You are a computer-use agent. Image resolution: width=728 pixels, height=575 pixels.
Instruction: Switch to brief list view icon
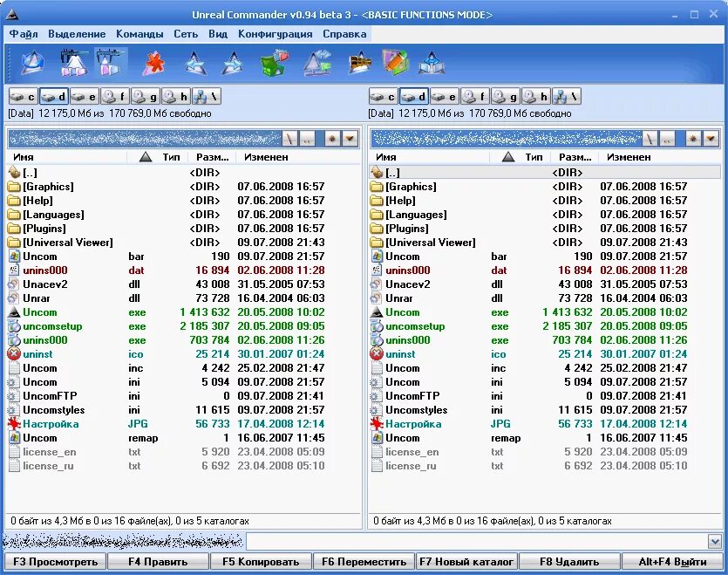tap(73, 63)
